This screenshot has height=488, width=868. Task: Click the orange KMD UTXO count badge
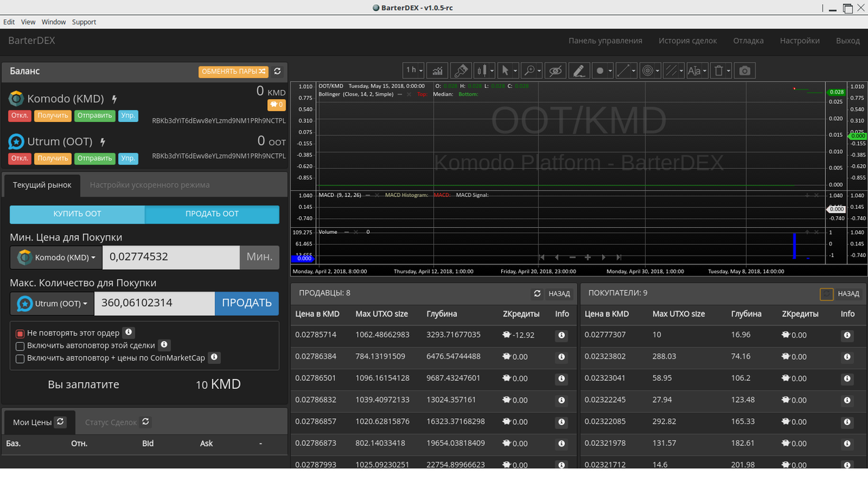click(277, 105)
